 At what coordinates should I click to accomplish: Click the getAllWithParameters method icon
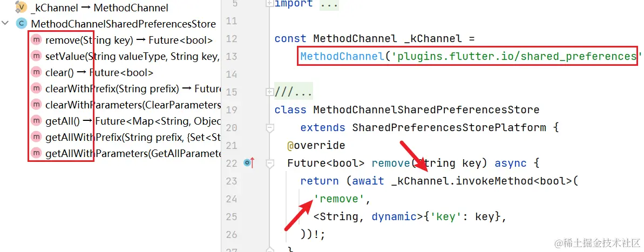pos(36,153)
